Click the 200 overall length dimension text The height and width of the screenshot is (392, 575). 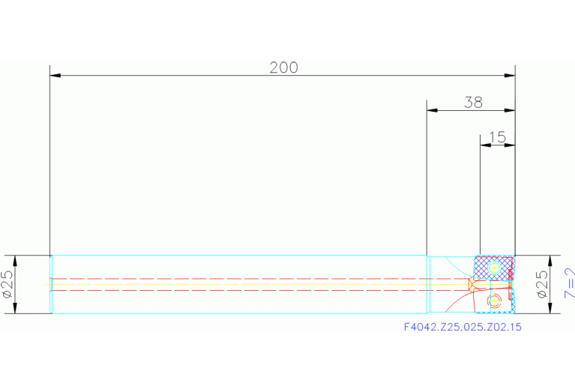(x=283, y=67)
